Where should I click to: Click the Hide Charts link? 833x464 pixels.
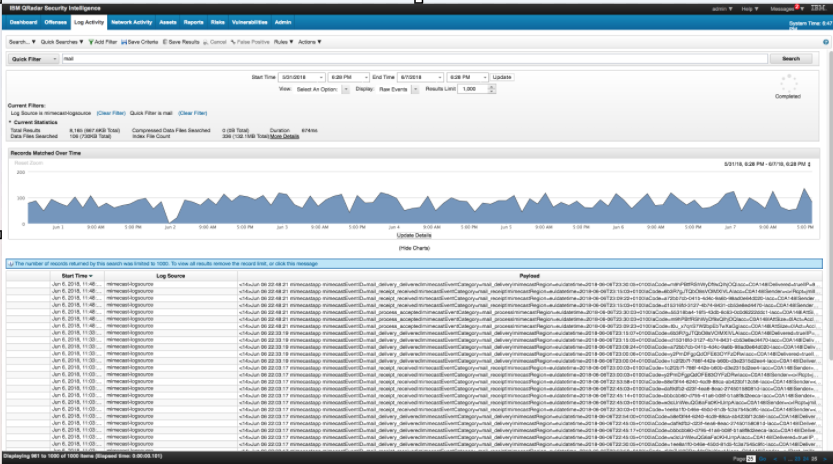[x=414, y=246]
